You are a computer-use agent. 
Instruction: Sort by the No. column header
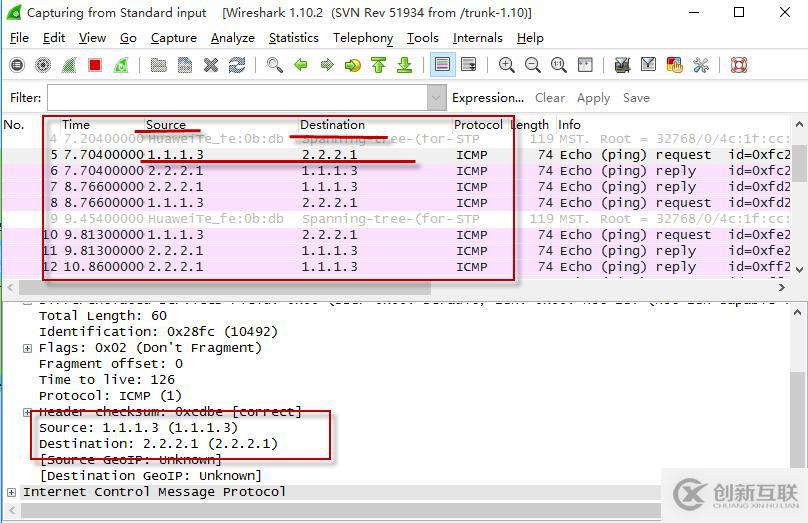14,125
